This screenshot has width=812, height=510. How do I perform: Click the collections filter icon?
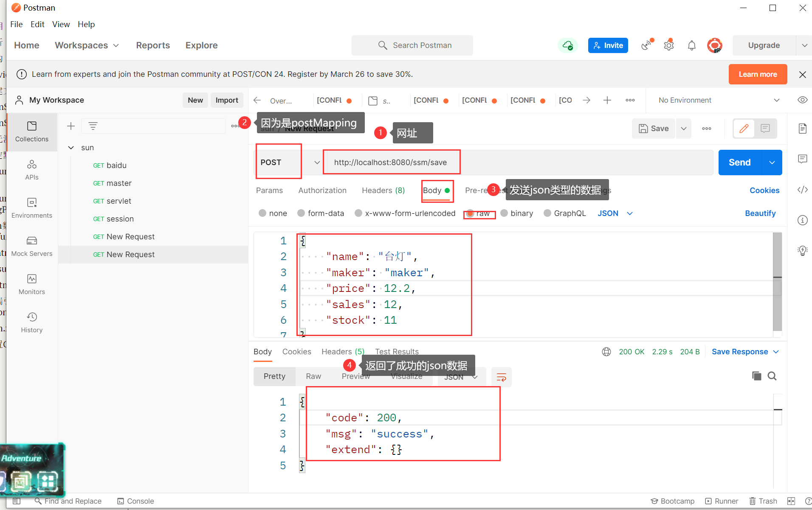pyautogui.click(x=93, y=126)
